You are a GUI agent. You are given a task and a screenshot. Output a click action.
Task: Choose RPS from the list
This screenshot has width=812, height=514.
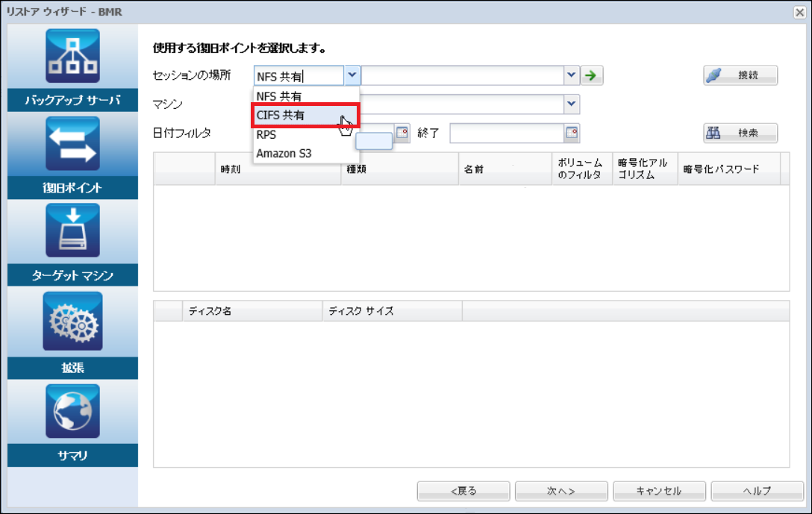pos(305,134)
